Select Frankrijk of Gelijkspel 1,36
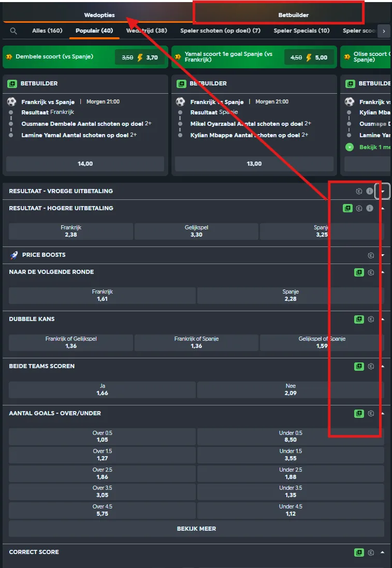 pos(71,343)
